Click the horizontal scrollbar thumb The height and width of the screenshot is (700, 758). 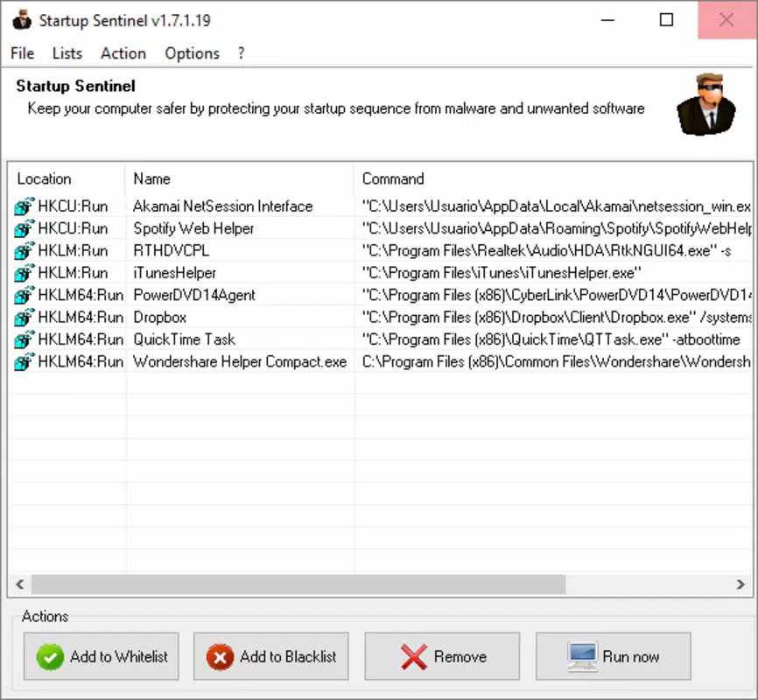click(x=298, y=584)
